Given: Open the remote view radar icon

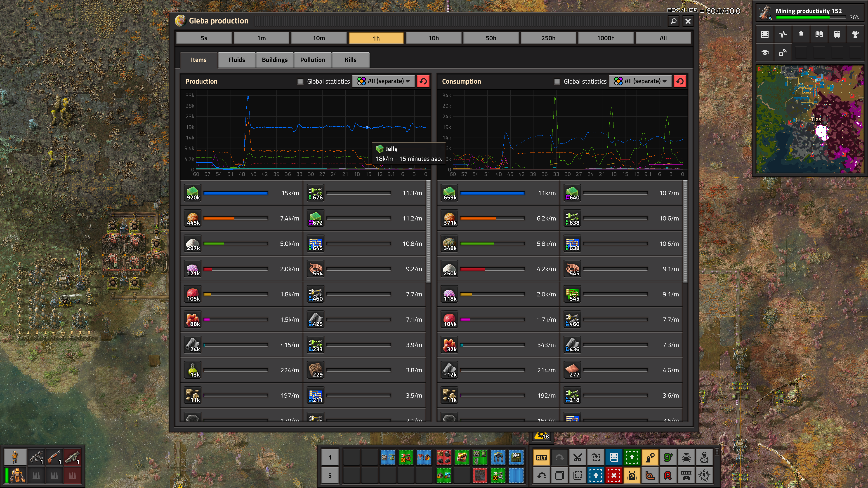Looking at the screenshot, I should [x=783, y=53].
